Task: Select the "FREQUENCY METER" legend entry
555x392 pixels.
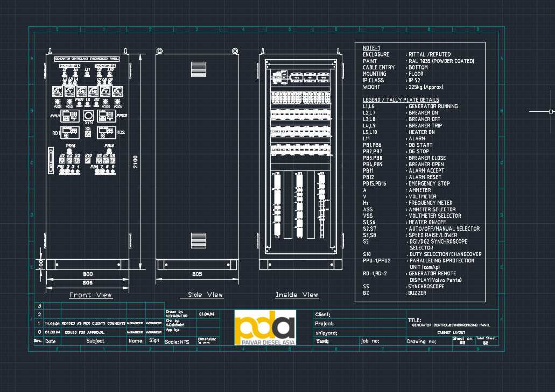Action: [x=431, y=203]
